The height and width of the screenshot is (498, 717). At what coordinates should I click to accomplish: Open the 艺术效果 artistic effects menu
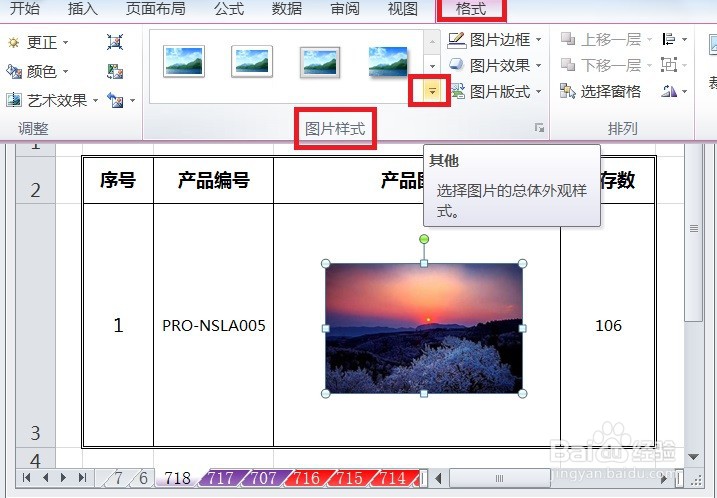pyautogui.click(x=52, y=100)
